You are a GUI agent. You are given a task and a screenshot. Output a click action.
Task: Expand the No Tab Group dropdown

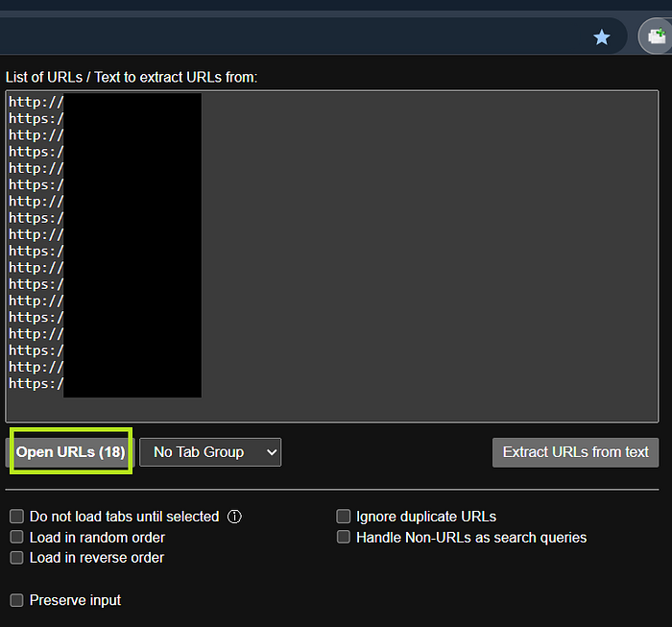coord(210,452)
